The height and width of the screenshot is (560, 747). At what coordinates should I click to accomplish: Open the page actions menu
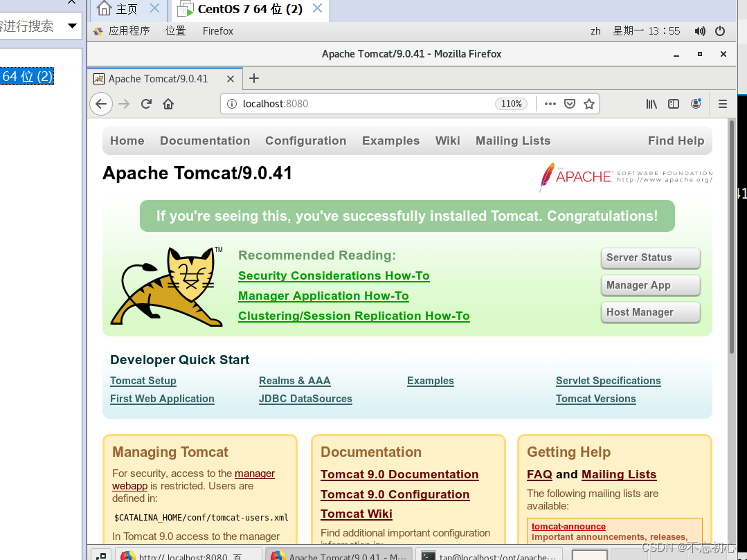(x=550, y=104)
